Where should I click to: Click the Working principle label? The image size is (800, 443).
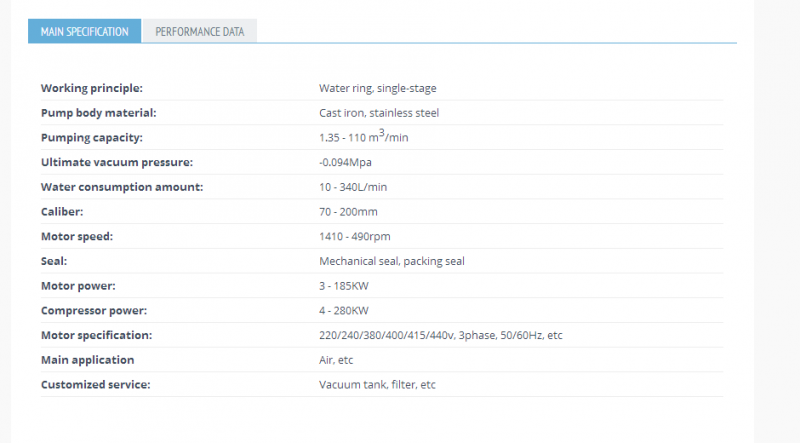tap(92, 88)
